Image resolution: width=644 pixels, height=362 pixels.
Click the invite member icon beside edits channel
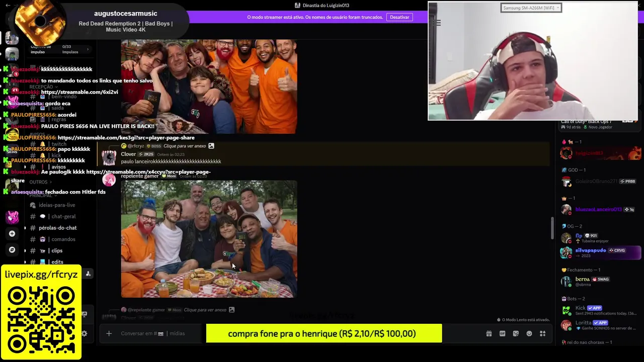coord(88,274)
